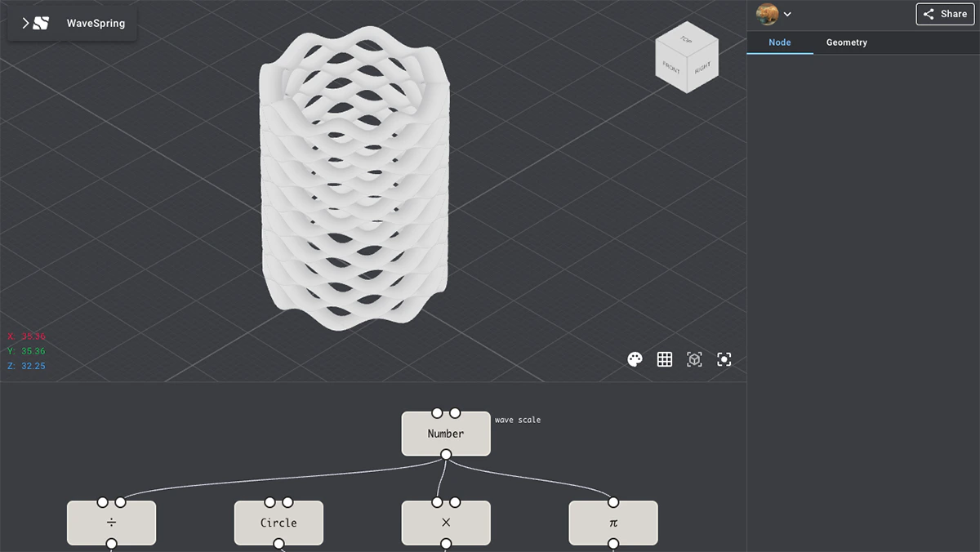Image resolution: width=980 pixels, height=552 pixels.
Task: Click the zoom-to-fit focus icon
Action: click(x=724, y=359)
